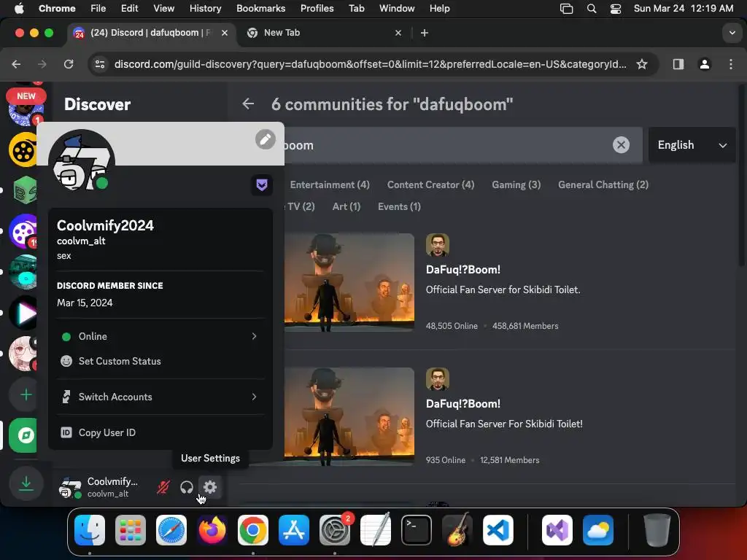
Task: Toggle deafen headphones icon
Action: pyautogui.click(x=186, y=487)
